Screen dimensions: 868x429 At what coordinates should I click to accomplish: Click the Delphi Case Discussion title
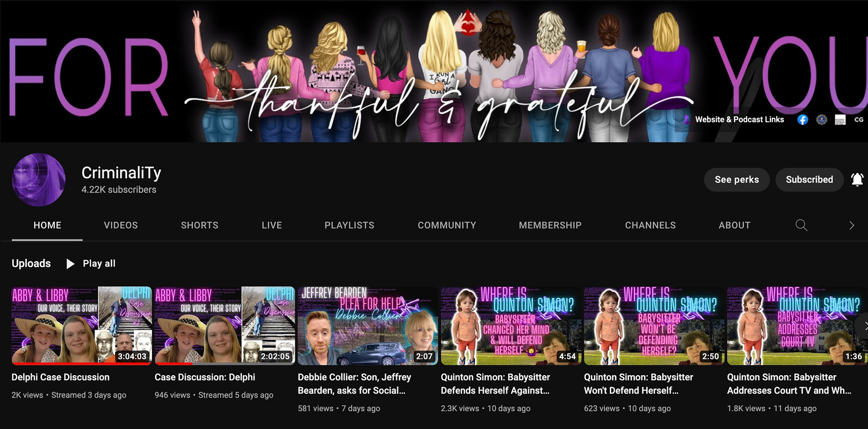(x=61, y=377)
